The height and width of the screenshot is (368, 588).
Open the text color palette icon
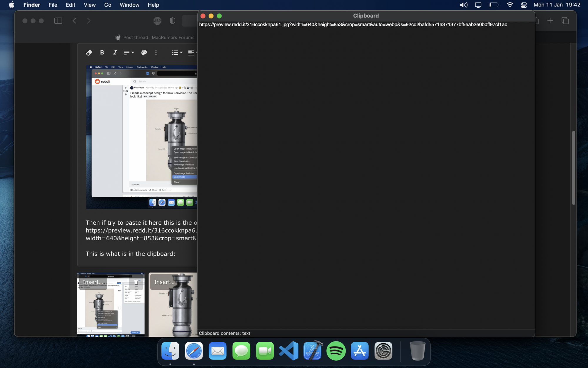[x=144, y=52]
